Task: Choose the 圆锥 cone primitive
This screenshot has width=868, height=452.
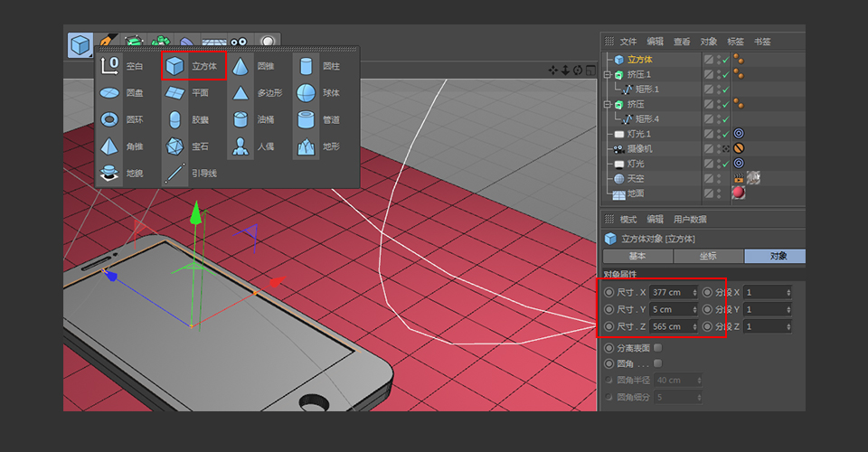Action: [241, 66]
